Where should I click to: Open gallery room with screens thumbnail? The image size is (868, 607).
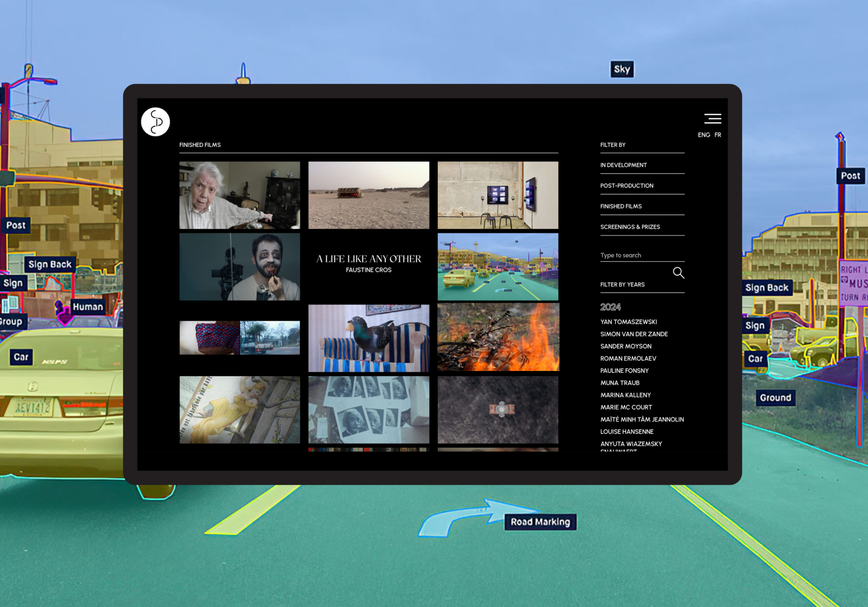coord(498,196)
